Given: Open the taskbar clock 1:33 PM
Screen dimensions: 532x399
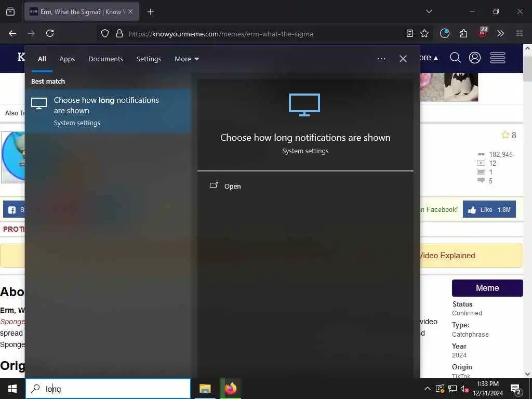Looking at the screenshot, I should (487, 389).
